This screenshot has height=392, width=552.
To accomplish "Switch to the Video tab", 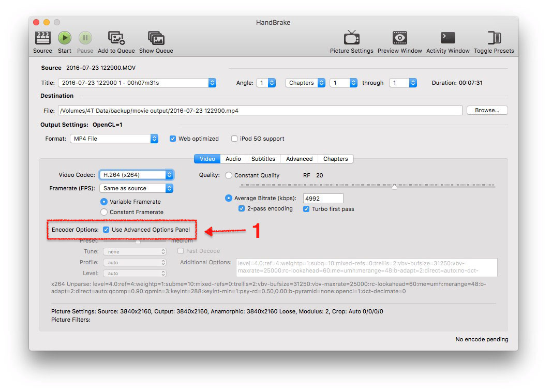I will point(207,159).
